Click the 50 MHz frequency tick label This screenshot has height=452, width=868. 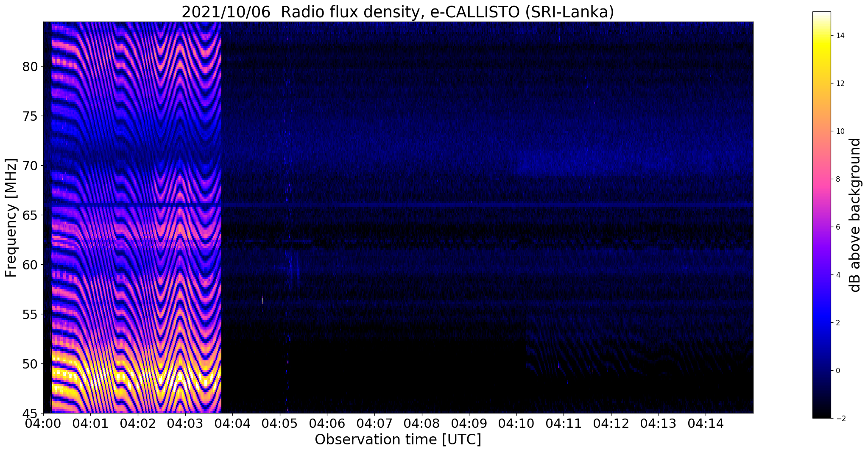(31, 363)
